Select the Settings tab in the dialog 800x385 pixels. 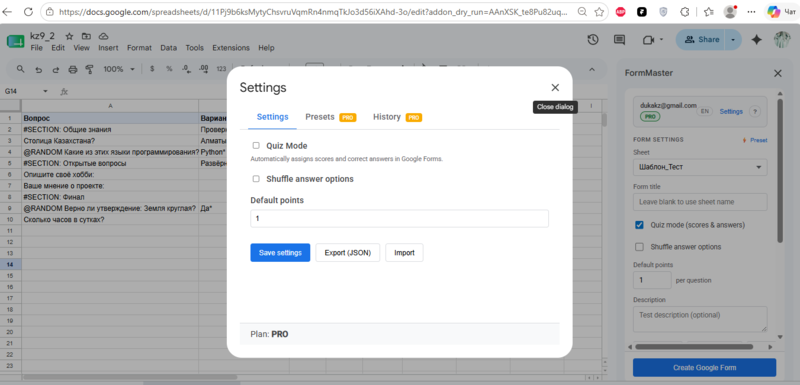tap(272, 117)
